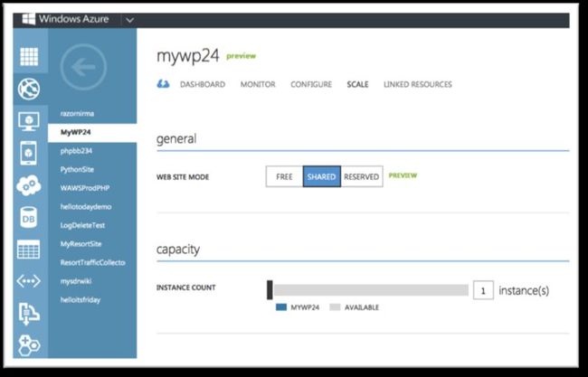Screen dimensions: 588x377
Task: Select the Web Sites globe icon
Action: pyautogui.click(x=29, y=90)
